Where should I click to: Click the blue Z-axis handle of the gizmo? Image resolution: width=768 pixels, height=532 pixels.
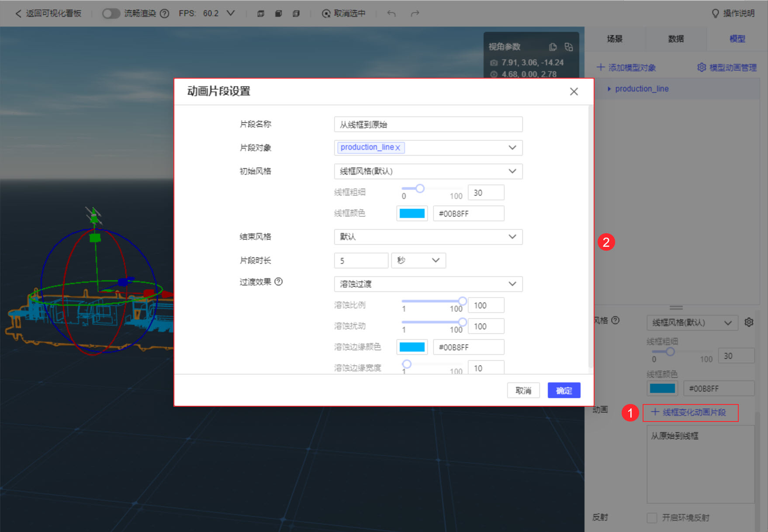[x=123, y=282]
